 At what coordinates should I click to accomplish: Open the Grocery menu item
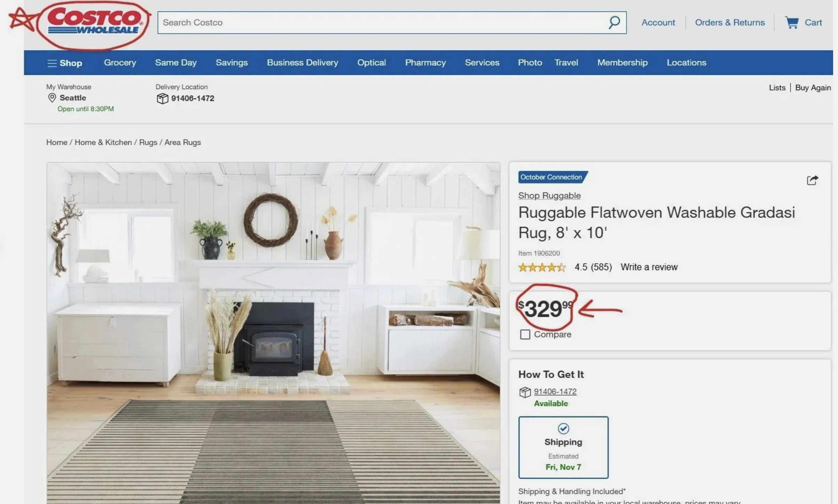pyautogui.click(x=120, y=63)
